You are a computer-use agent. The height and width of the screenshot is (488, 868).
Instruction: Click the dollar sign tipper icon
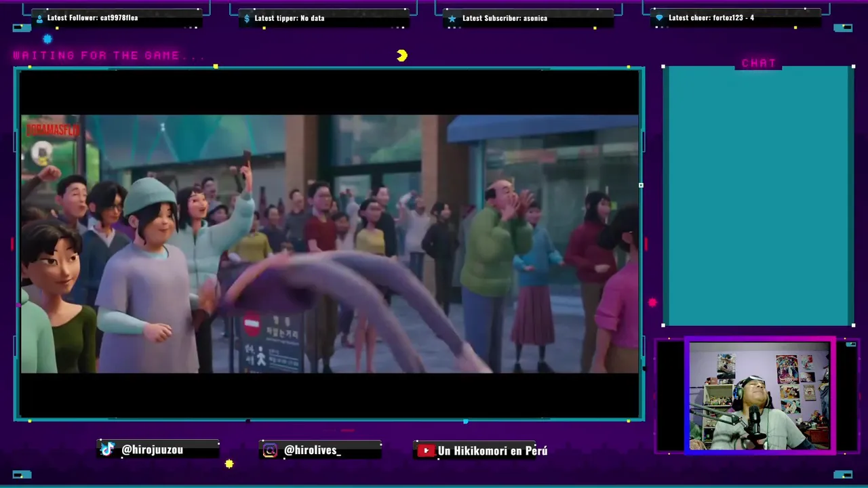click(247, 18)
